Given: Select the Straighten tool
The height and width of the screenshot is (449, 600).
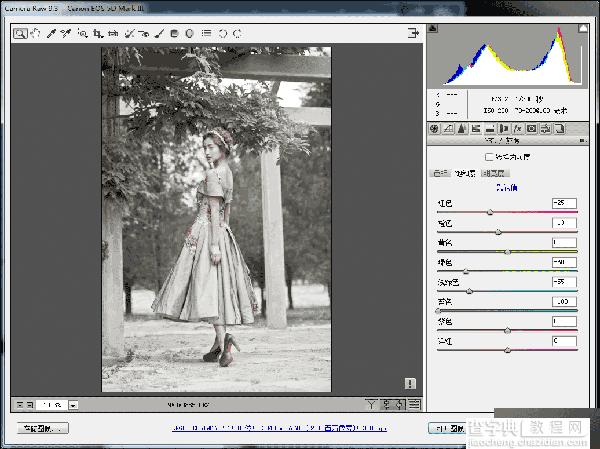Looking at the screenshot, I should point(113,34).
